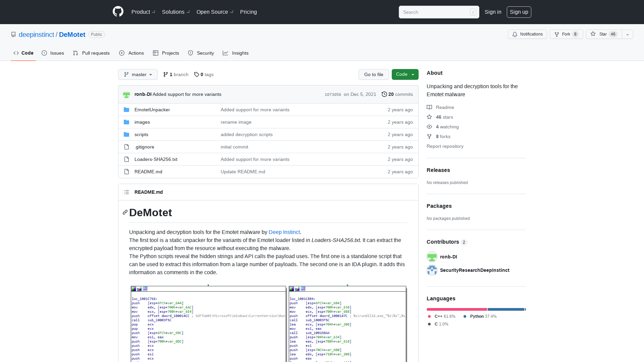This screenshot has width=644, height=362.
Task: Switch to the Pull requests tab
Action: [91, 53]
